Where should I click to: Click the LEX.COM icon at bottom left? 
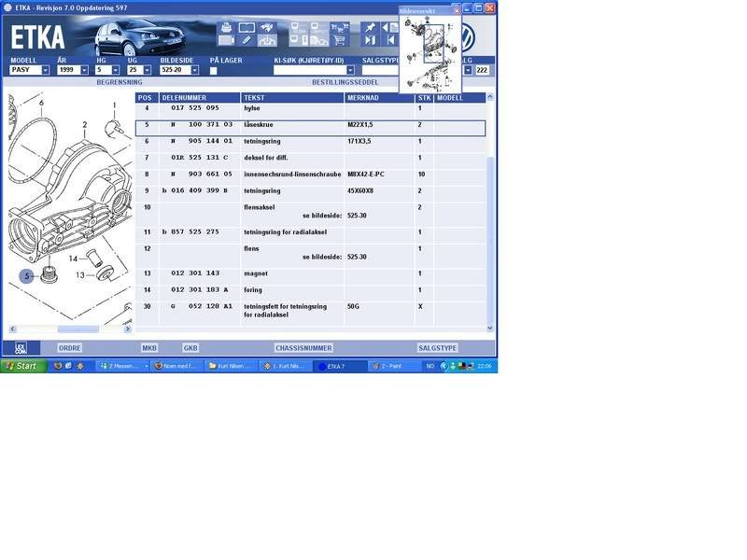coord(20,347)
